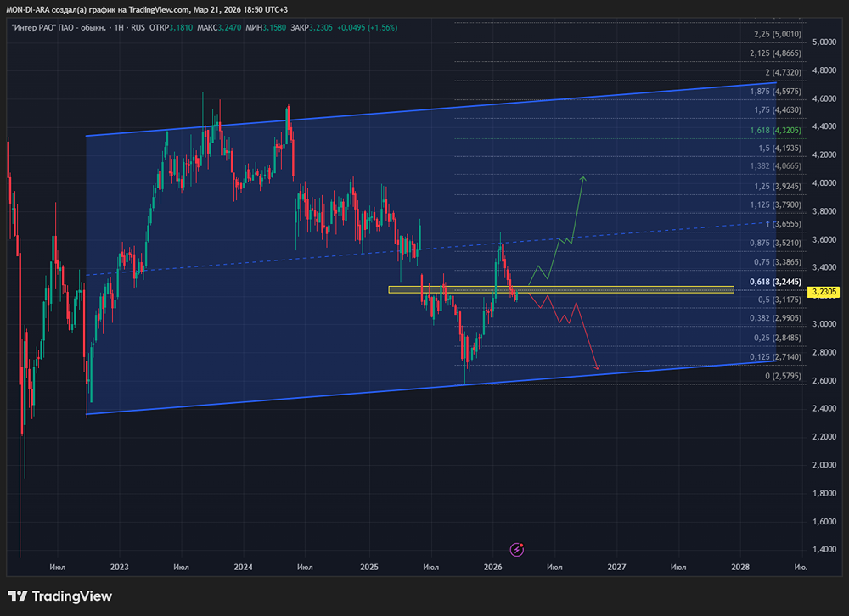Click the RUS exchange label
The height and width of the screenshot is (616, 849).
click(138, 28)
